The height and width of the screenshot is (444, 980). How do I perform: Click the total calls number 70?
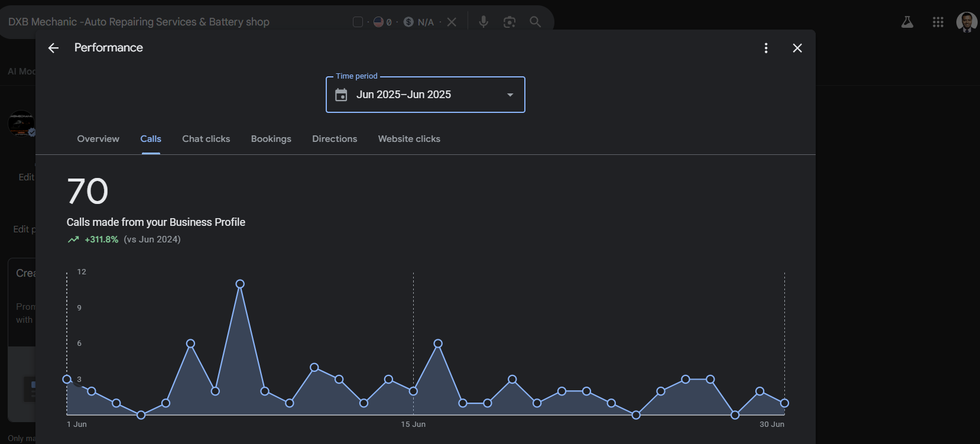point(87,191)
